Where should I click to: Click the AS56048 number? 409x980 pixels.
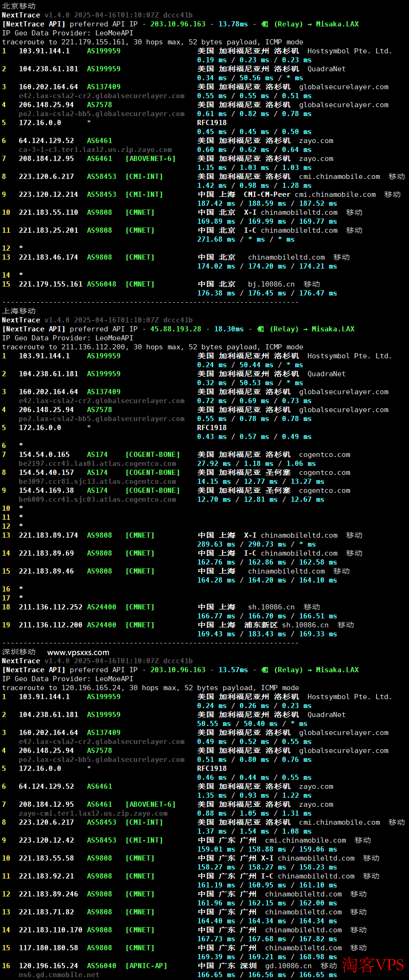point(101,284)
